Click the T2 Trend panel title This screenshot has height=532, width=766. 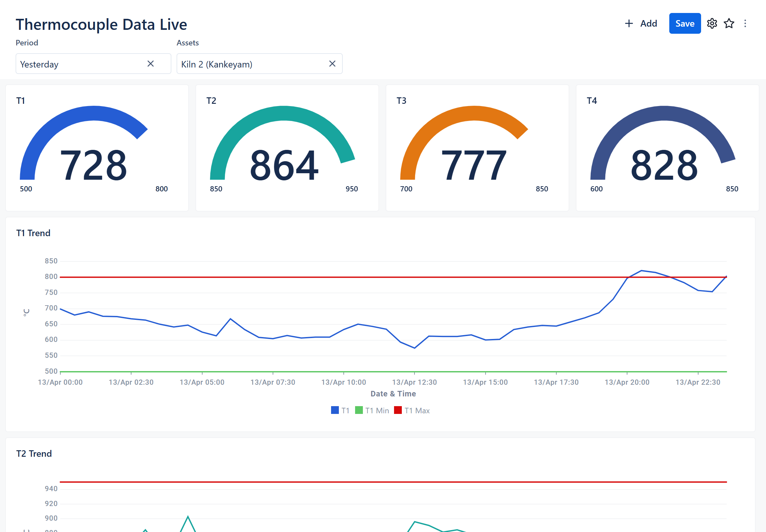coord(34,454)
